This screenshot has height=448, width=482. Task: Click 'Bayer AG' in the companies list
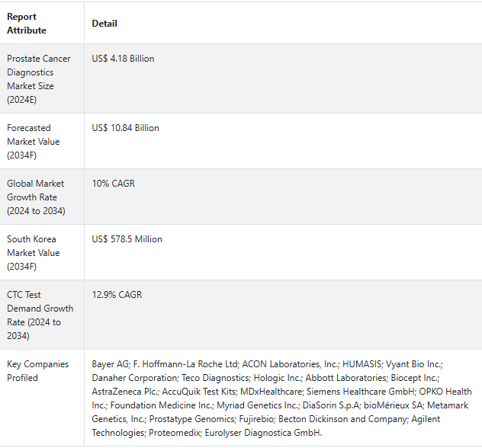(x=111, y=364)
